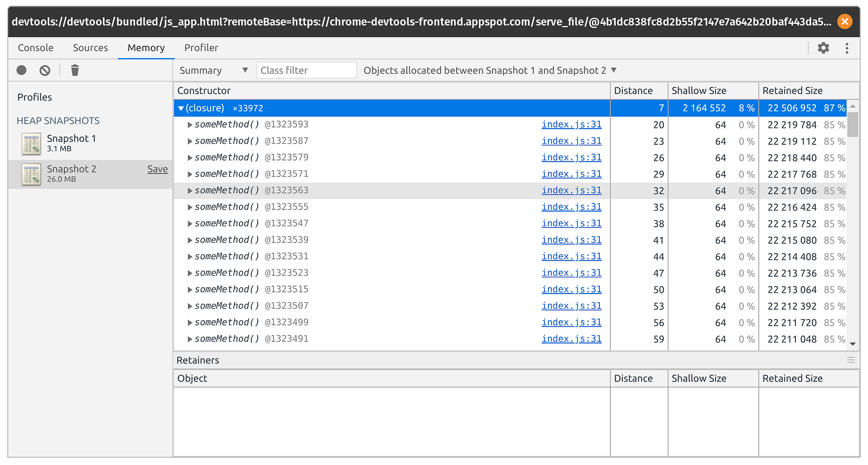Sort Retainers by Retained Size header
Screen dimensions: 868x465
[809, 378]
